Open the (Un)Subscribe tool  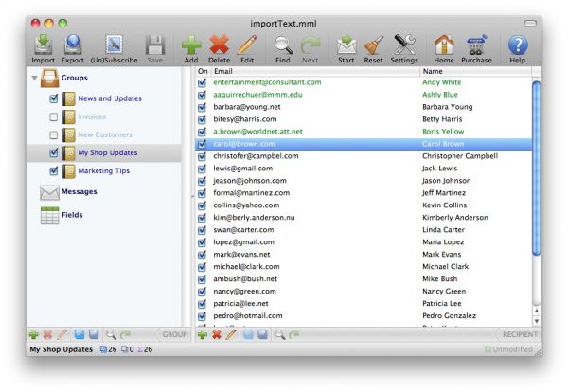[x=114, y=45]
